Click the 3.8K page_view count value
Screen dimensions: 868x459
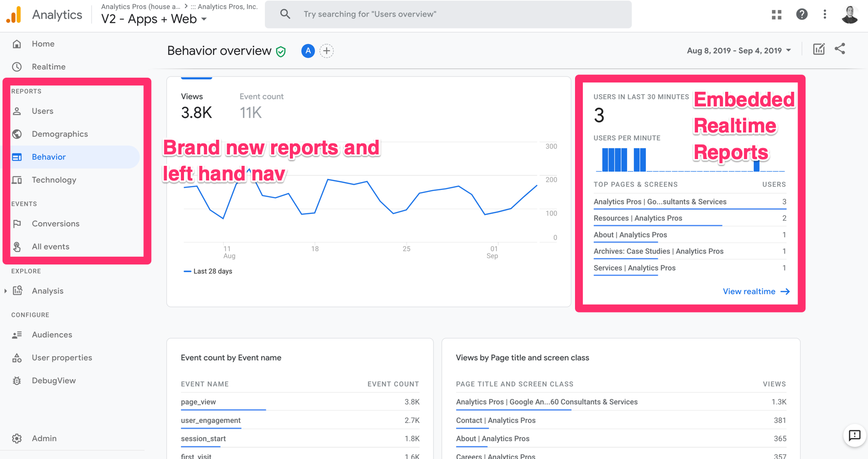point(412,402)
